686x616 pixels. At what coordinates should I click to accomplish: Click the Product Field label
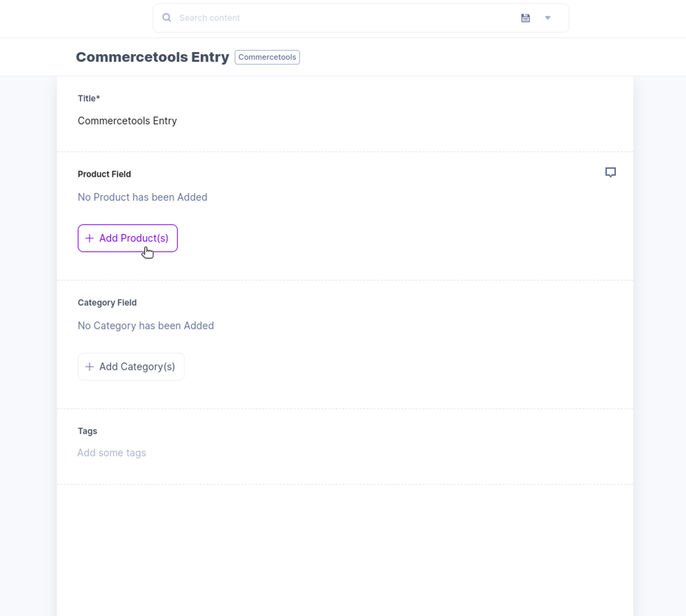click(104, 174)
